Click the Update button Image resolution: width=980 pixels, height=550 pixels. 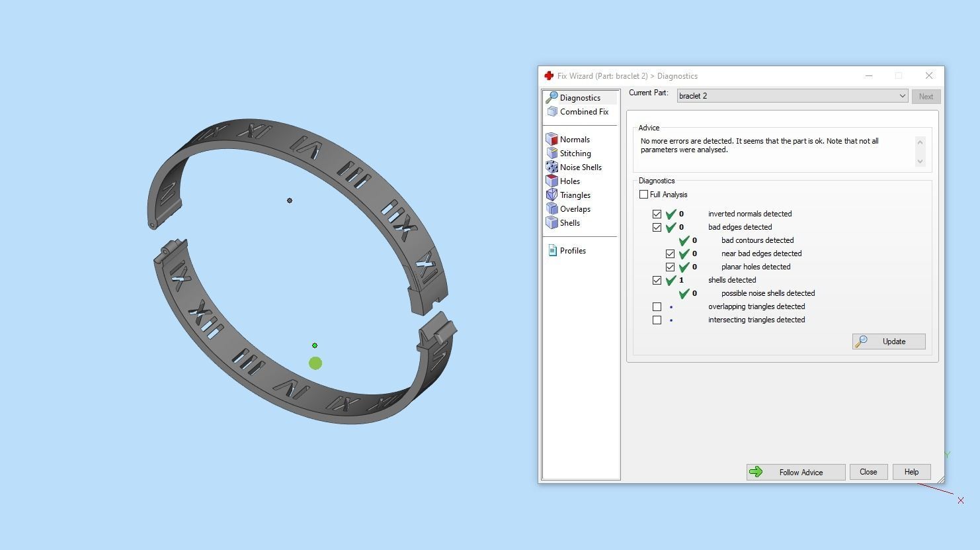click(x=889, y=342)
